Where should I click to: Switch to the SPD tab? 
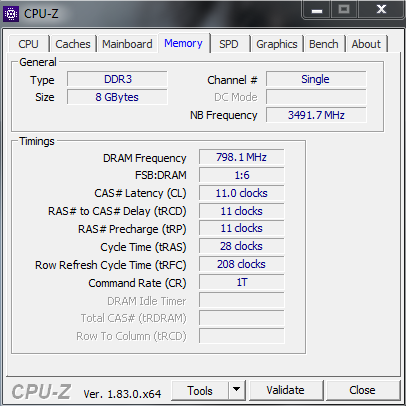pyautogui.click(x=229, y=44)
